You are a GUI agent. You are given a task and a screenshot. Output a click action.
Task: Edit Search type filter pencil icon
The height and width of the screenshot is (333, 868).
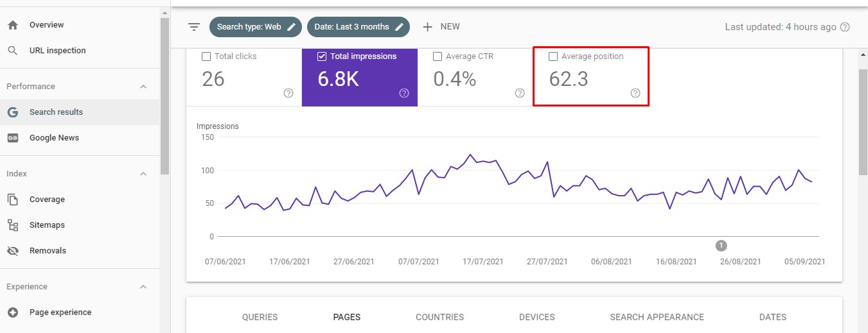292,27
